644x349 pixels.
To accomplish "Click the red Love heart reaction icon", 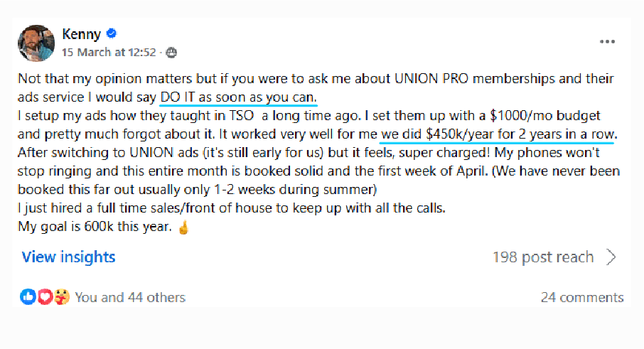I will [x=45, y=297].
